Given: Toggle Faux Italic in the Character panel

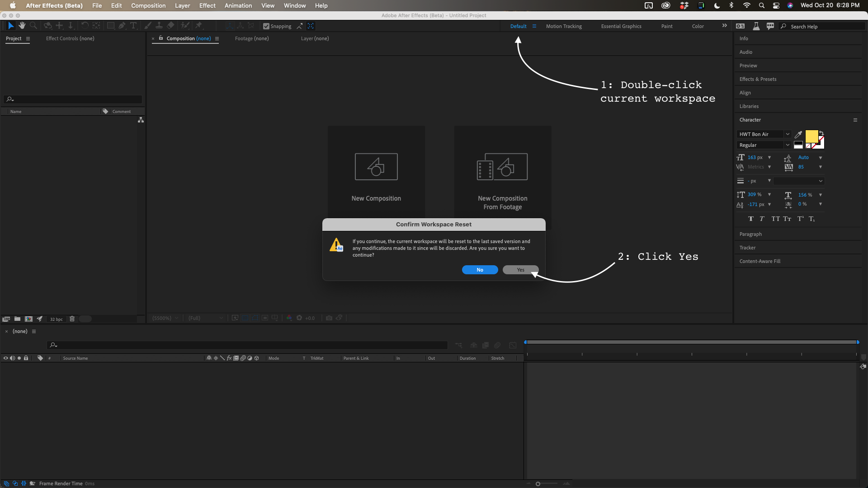Looking at the screenshot, I should coord(761,219).
